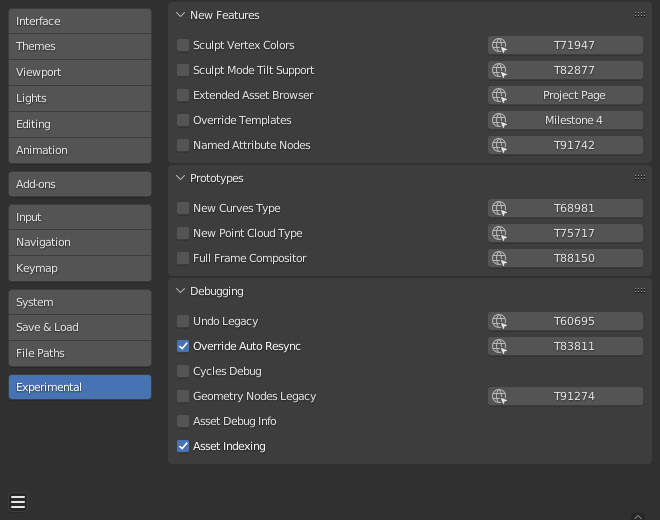Click the Debugging panel drag grip

click(x=639, y=291)
